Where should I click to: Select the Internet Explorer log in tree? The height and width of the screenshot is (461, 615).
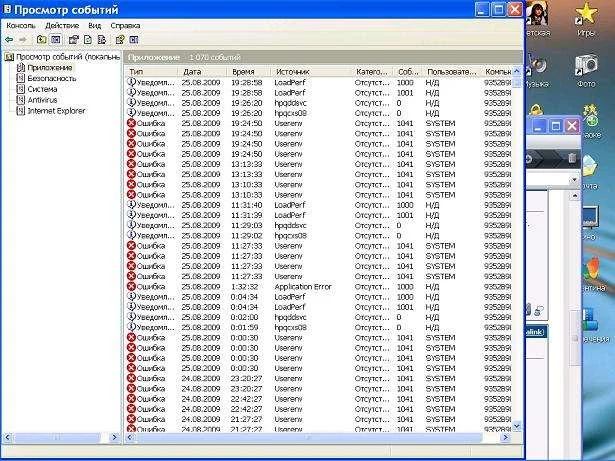(x=56, y=111)
